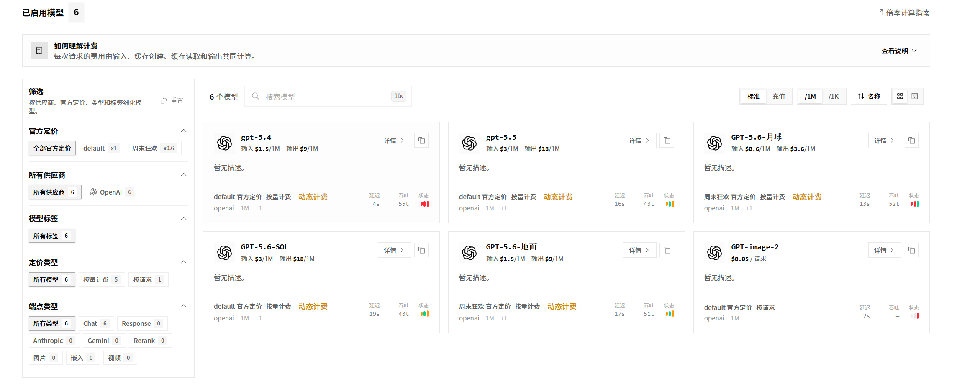Show prices per /1M tokens
The width and height of the screenshot is (980, 392).
(x=810, y=96)
